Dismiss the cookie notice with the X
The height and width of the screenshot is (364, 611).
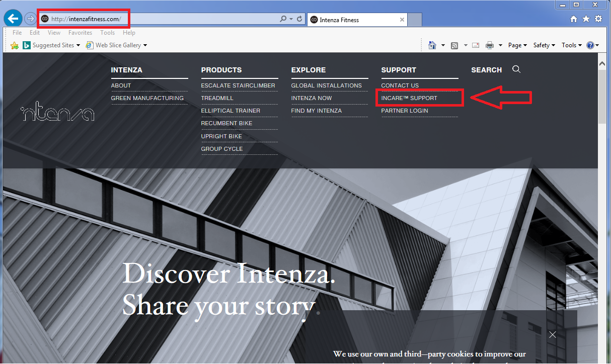click(553, 334)
